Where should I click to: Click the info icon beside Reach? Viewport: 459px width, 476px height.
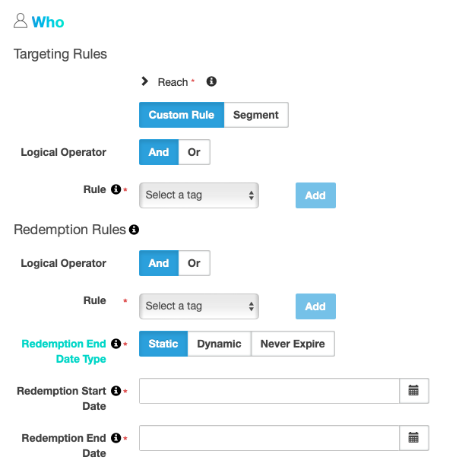211,81
